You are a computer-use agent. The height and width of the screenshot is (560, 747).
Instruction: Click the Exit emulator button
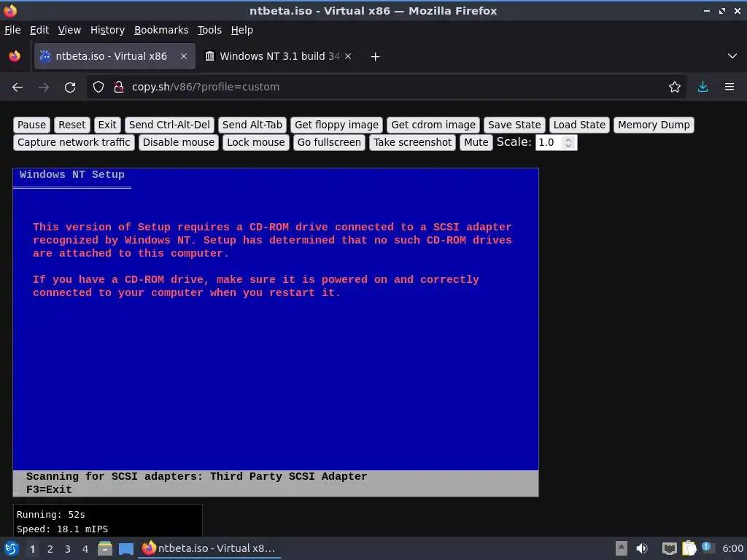click(x=107, y=125)
